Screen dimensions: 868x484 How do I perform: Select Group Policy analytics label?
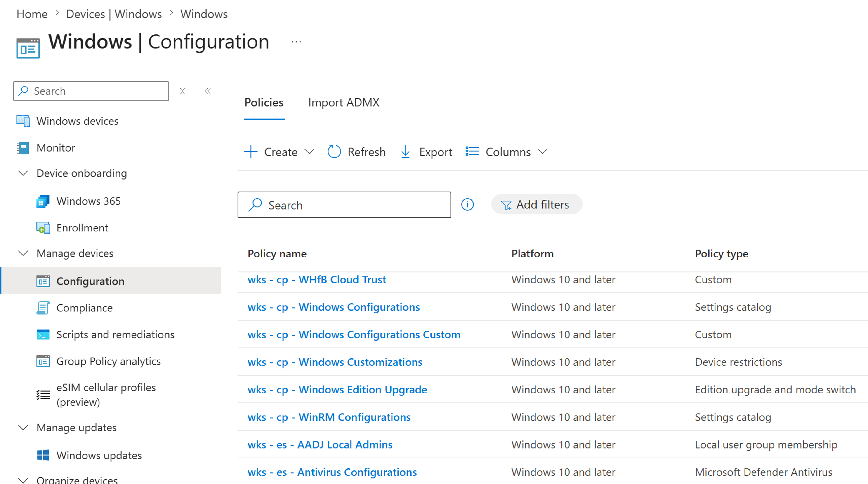click(108, 362)
